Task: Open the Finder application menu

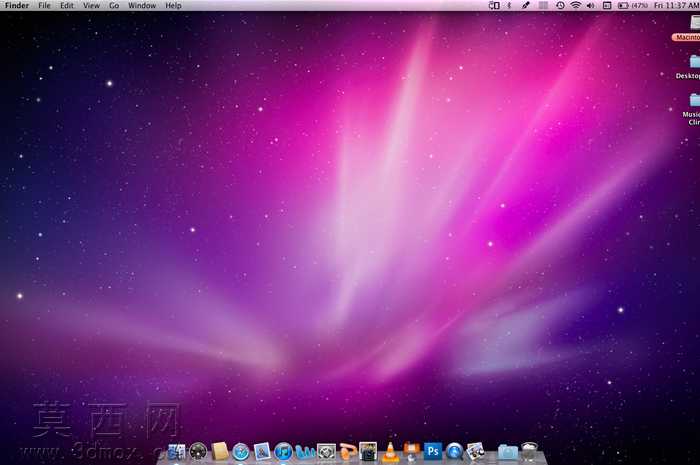Action: tap(17, 5)
